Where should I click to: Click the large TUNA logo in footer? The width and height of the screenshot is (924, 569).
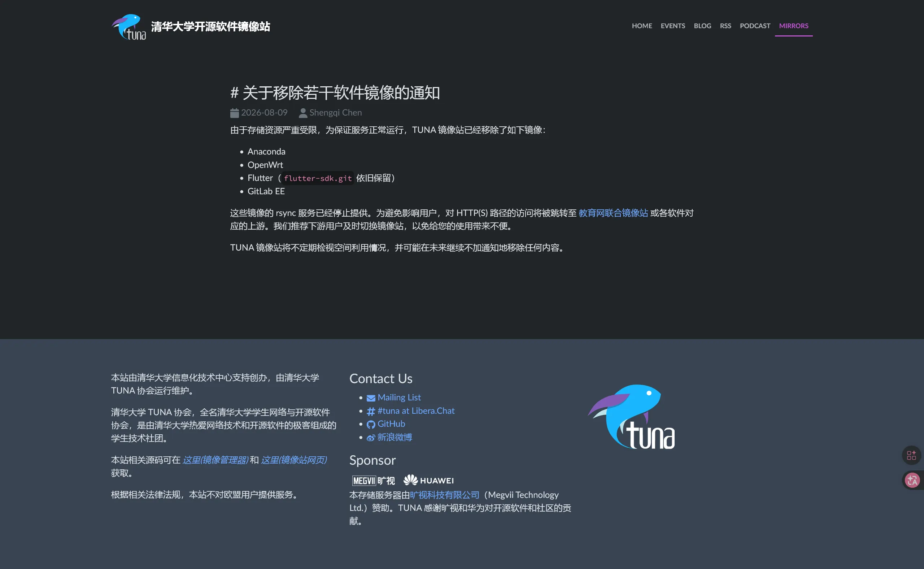tap(631, 417)
